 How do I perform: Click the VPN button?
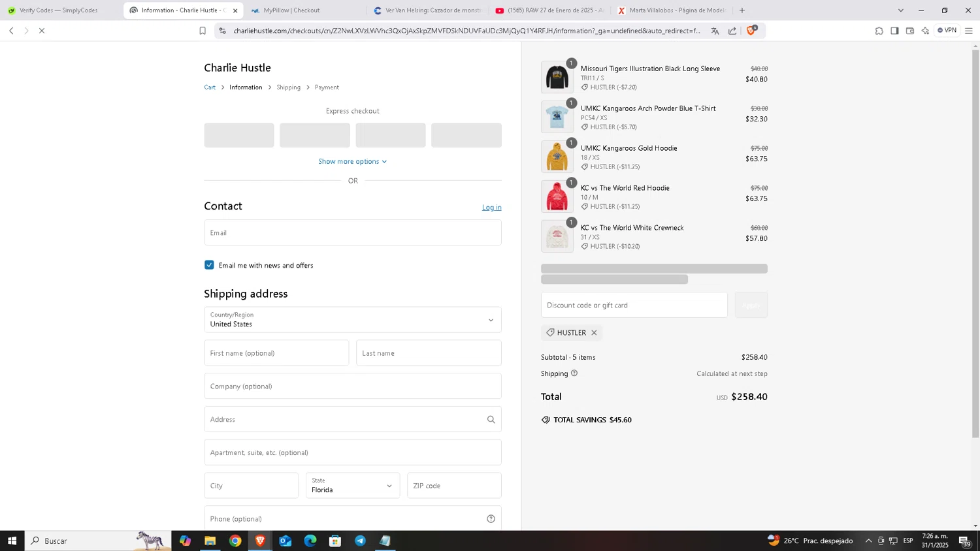pyautogui.click(x=947, y=30)
